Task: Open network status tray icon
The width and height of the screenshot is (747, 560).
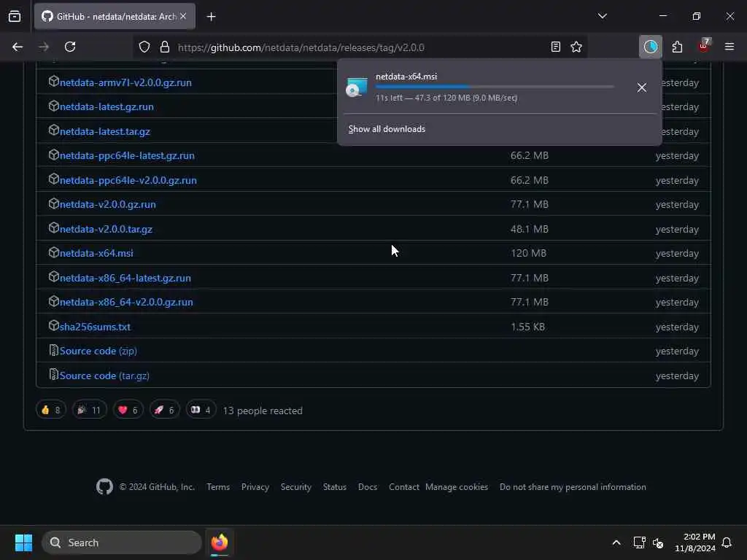Action: (639, 542)
